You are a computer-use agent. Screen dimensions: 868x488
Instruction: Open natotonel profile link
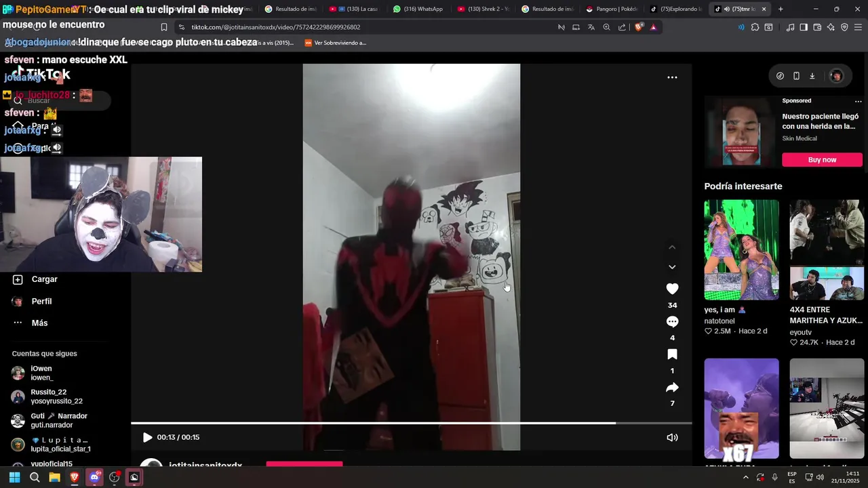pyautogui.click(x=719, y=321)
